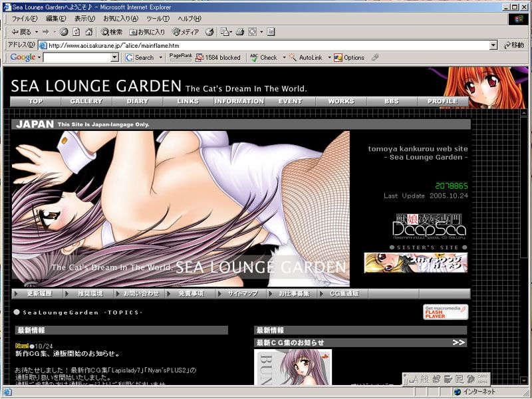Screen dimensions: 532x399
Task: Click the Discuss icon at toolbar end
Action: [271, 32]
